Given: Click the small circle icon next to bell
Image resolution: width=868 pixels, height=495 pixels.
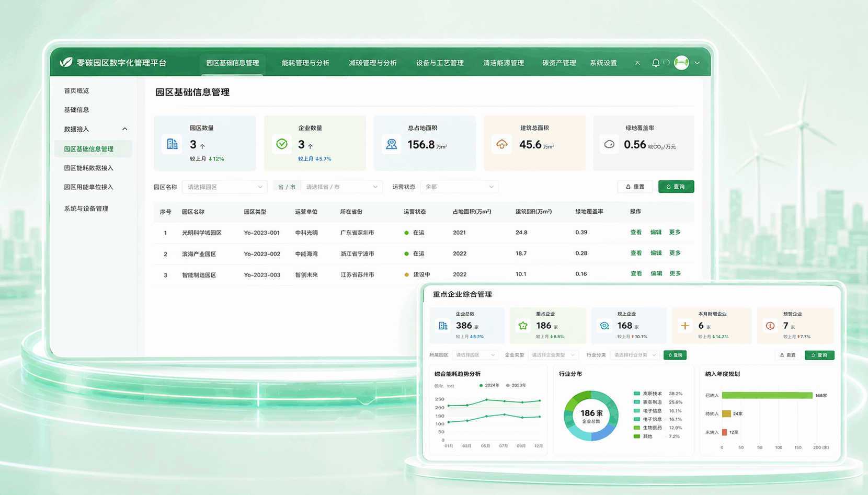Looking at the screenshot, I should point(666,62).
